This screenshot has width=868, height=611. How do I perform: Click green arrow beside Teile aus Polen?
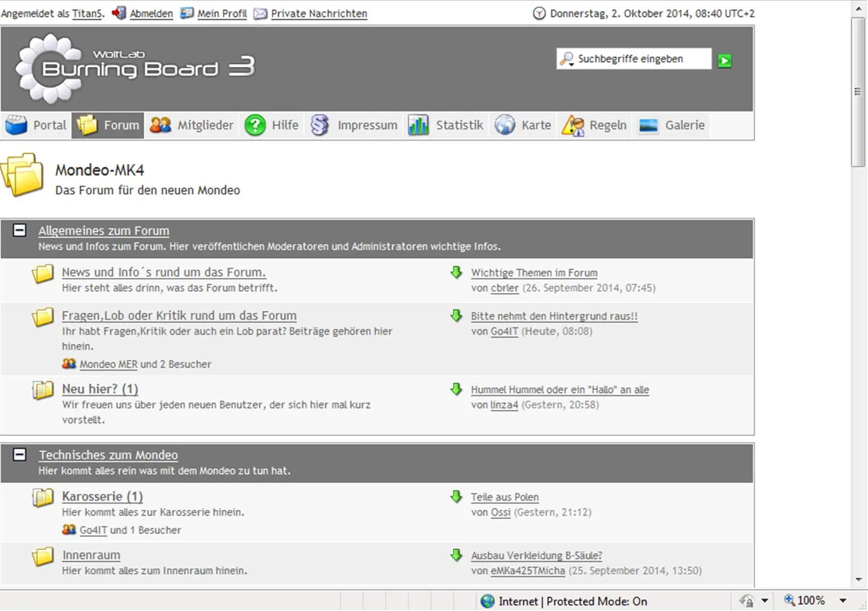click(x=456, y=497)
